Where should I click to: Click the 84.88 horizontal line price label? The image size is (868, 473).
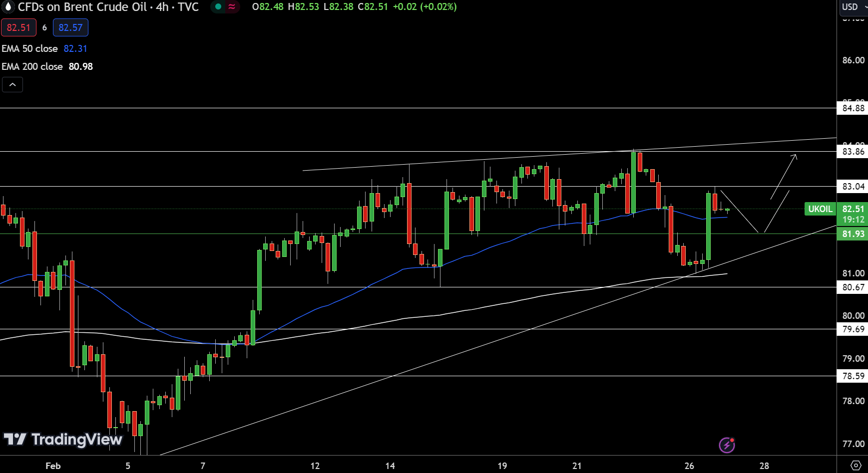853,108
